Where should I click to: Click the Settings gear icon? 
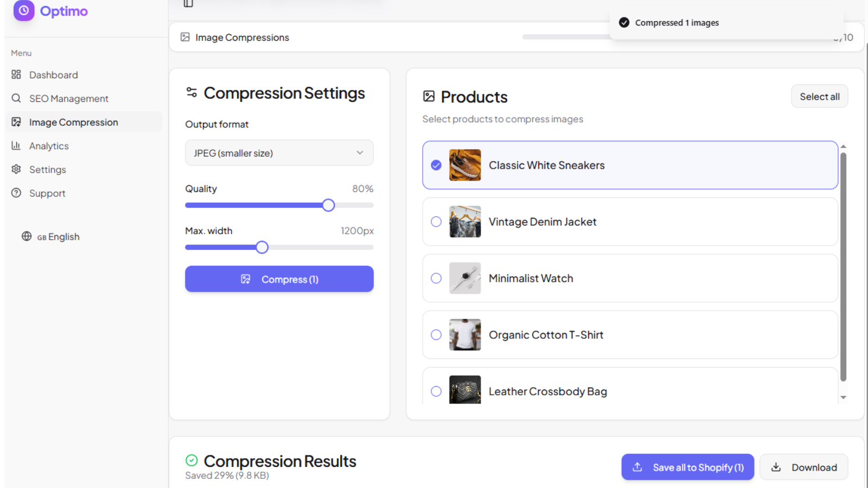pyautogui.click(x=16, y=169)
